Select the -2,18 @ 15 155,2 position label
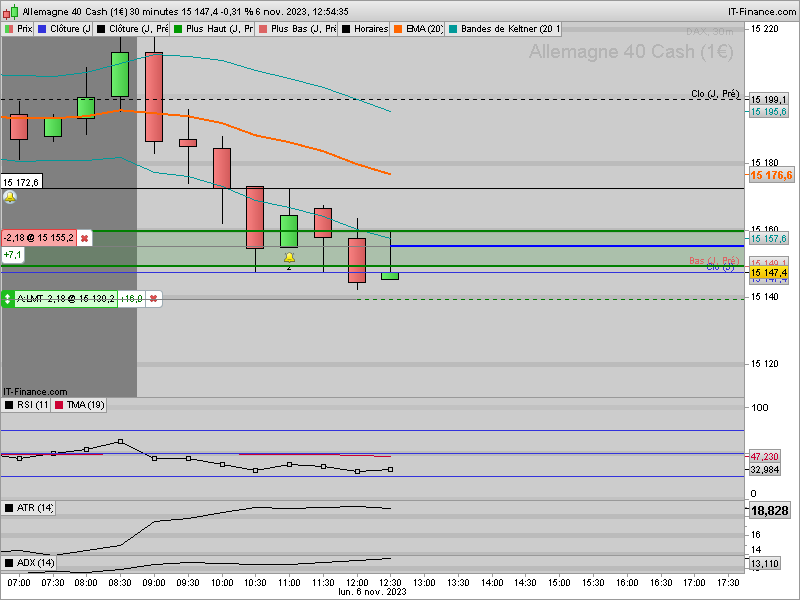The image size is (800, 600). (39, 238)
